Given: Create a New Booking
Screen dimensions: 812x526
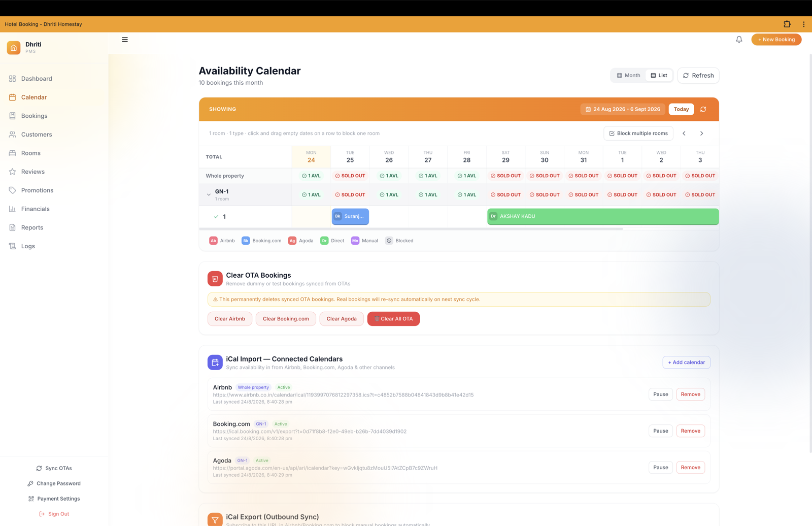Looking at the screenshot, I should [776, 40].
